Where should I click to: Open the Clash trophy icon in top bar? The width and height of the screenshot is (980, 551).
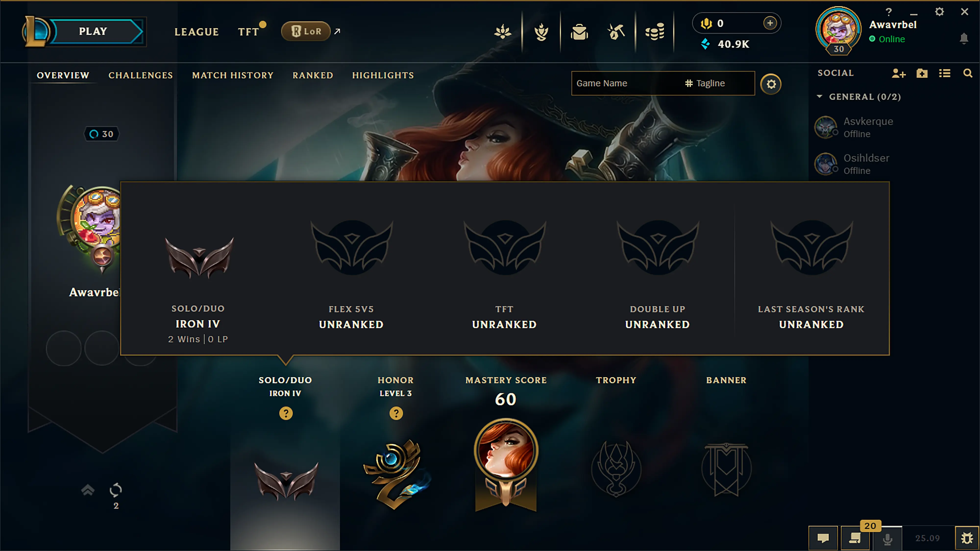[541, 32]
